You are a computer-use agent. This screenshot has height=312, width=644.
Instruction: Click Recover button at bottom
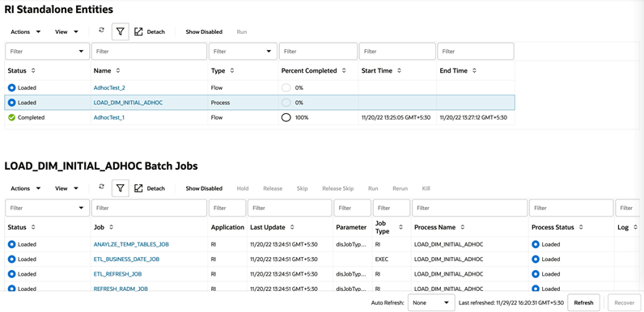pos(625,302)
